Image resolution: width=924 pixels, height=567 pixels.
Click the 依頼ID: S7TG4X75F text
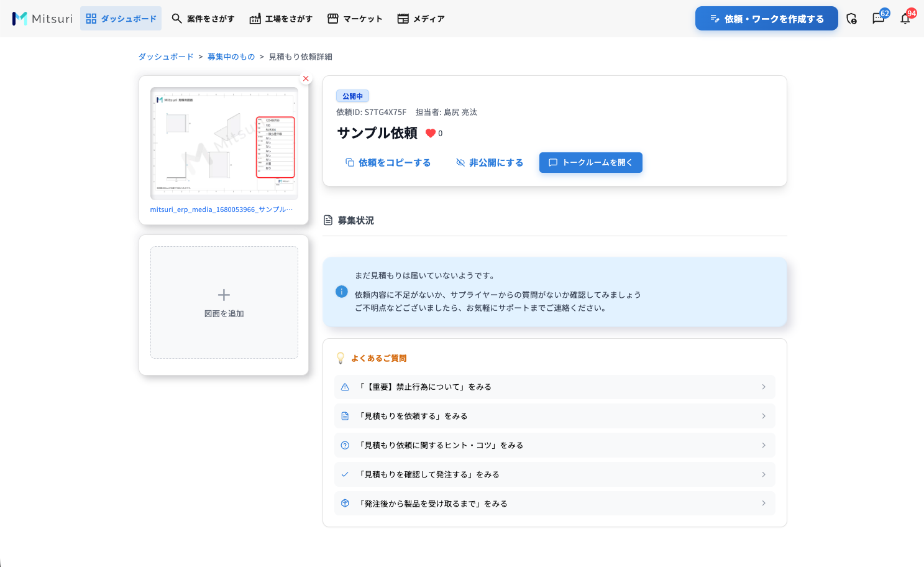pos(372,113)
